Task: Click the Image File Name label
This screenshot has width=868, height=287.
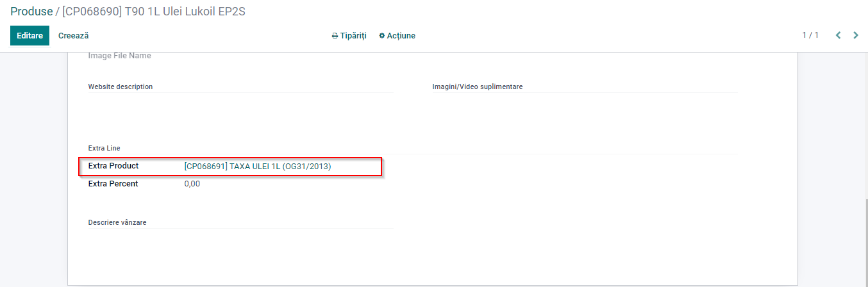Action: click(x=119, y=56)
